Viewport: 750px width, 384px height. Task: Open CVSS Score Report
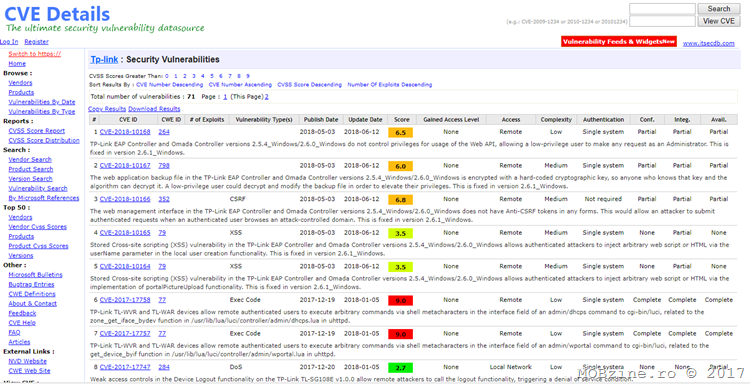click(x=36, y=131)
